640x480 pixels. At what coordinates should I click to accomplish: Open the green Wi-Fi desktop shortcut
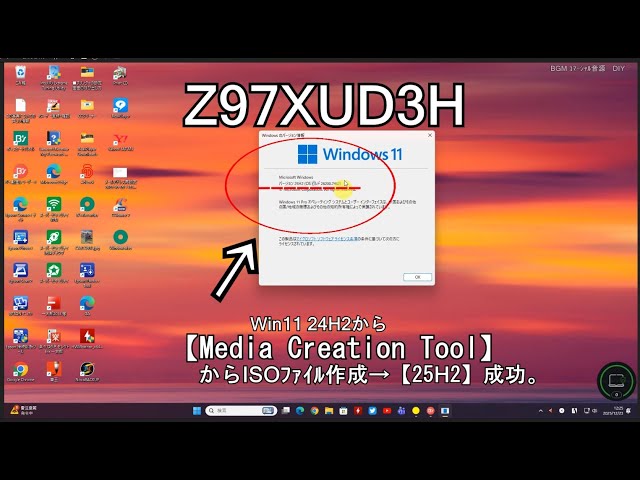coord(53,208)
